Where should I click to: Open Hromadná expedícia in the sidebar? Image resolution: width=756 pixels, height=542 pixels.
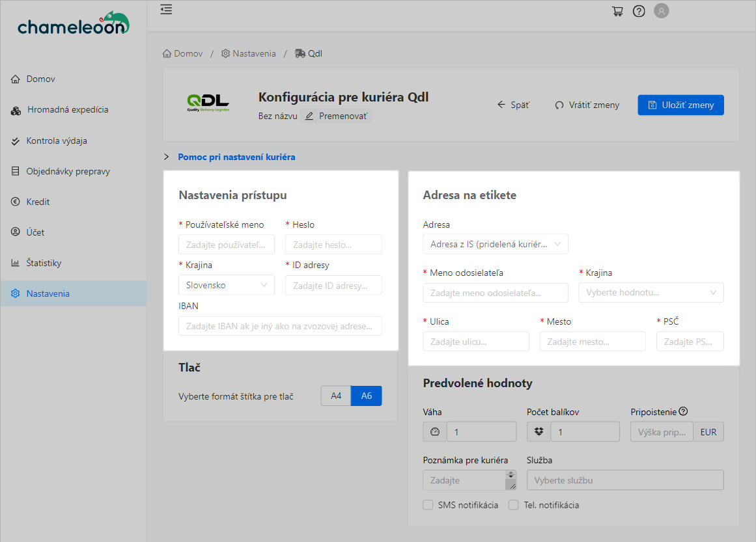click(67, 109)
